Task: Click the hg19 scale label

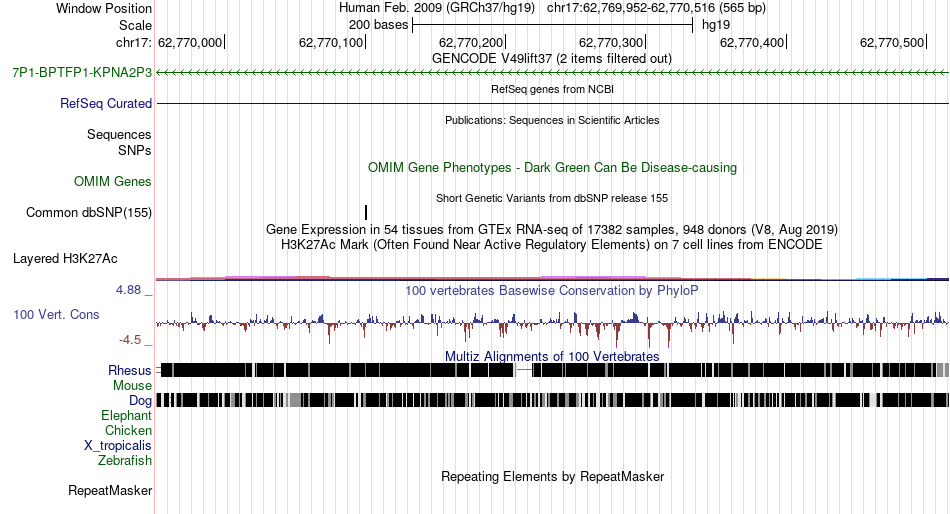Action: (x=716, y=25)
